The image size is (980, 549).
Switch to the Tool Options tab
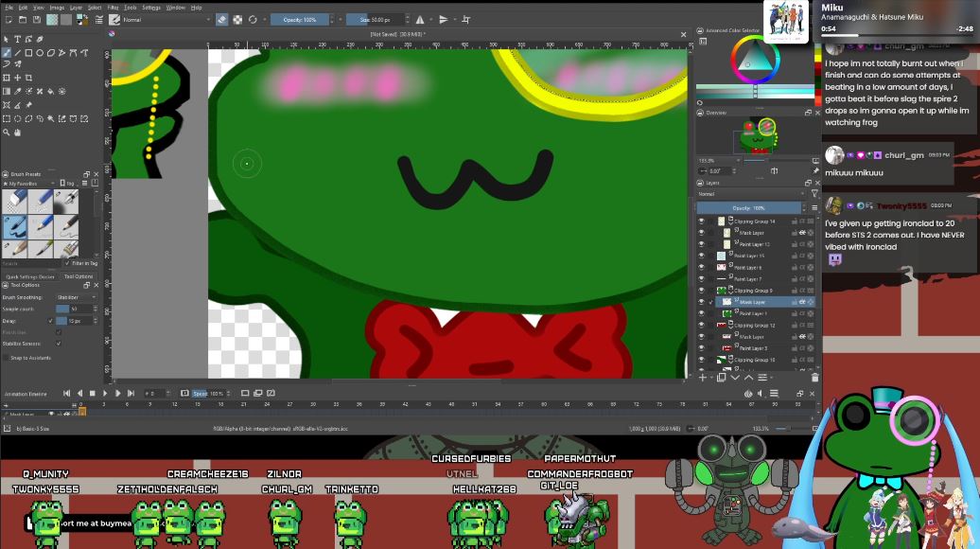79,276
